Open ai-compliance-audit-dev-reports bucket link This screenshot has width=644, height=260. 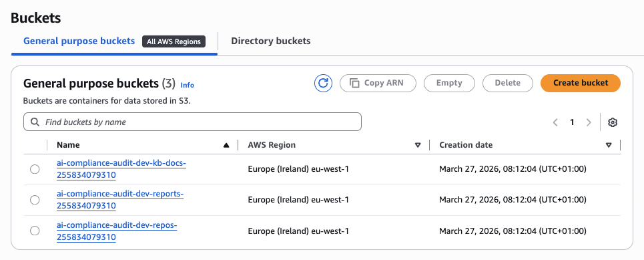tap(120, 200)
